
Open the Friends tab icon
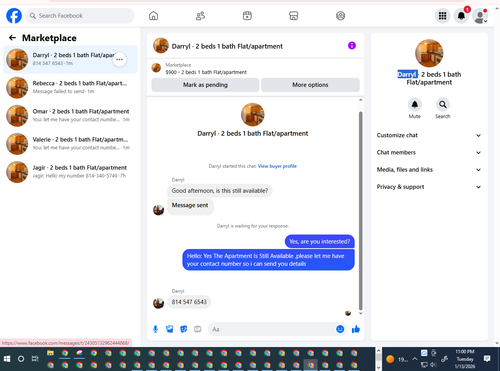[x=200, y=16]
